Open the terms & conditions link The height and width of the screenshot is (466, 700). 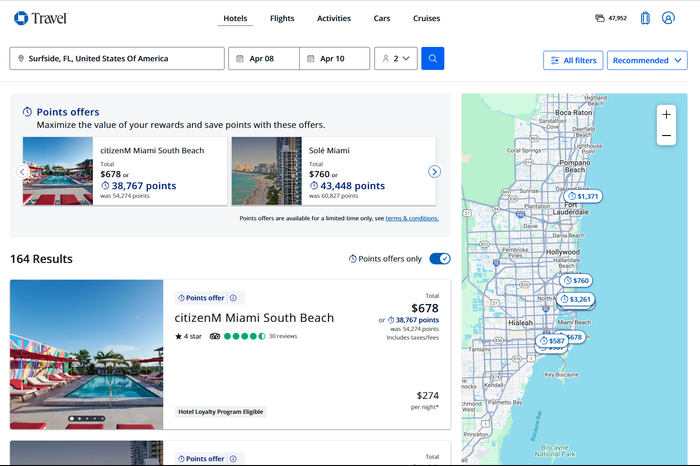click(x=412, y=218)
